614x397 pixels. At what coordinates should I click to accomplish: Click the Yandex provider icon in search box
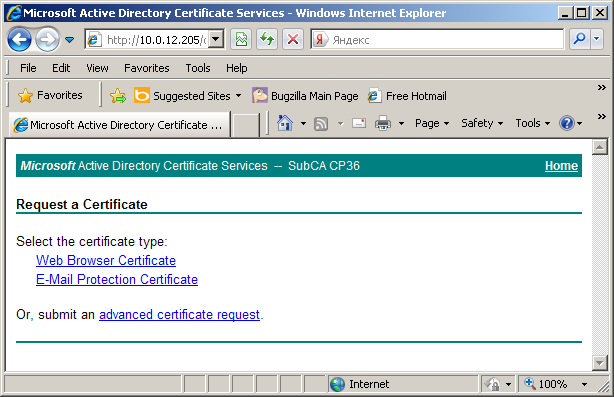click(x=320, y=40)
